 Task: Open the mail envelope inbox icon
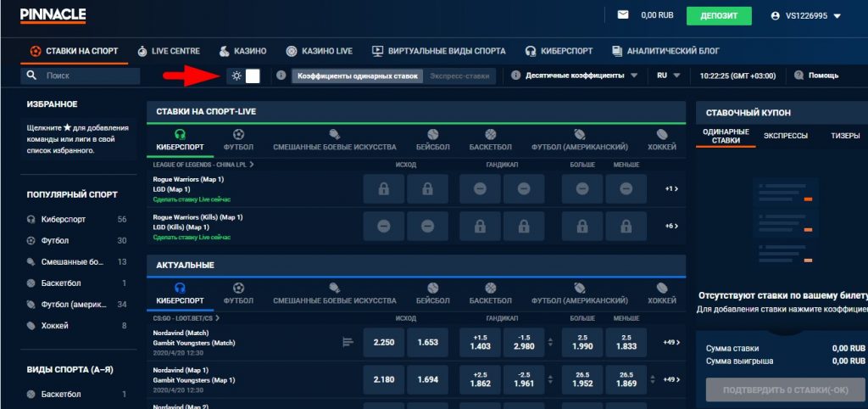coord(623,15)
